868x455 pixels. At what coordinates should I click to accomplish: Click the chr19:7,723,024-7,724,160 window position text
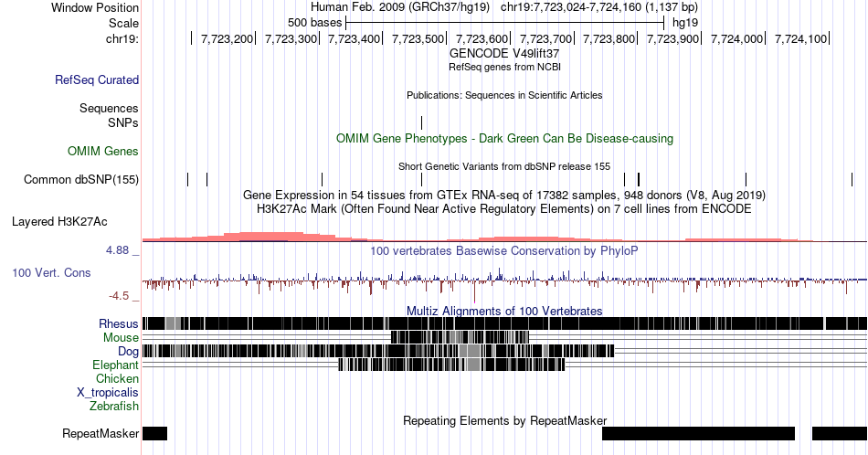coord(599,7)
